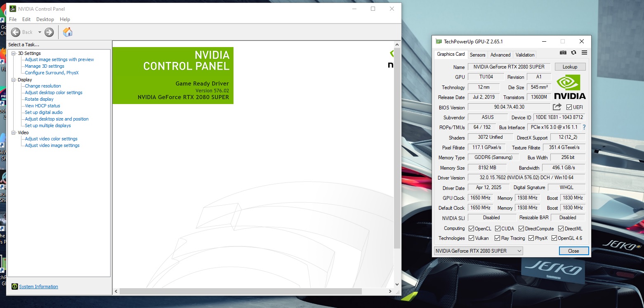The width and height of the screenshot is (644, 308).
Task: Open the Desktop menu
Action: (x=45, y=19)
